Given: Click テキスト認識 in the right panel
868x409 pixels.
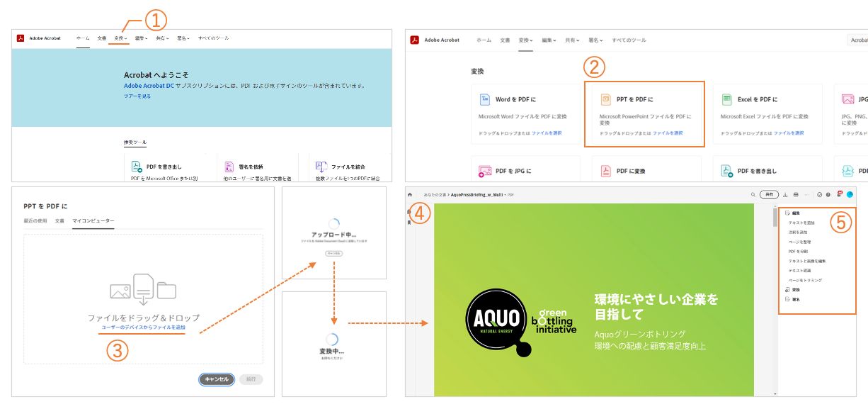Looking at the screenshot, I should [x=799, y=270].
